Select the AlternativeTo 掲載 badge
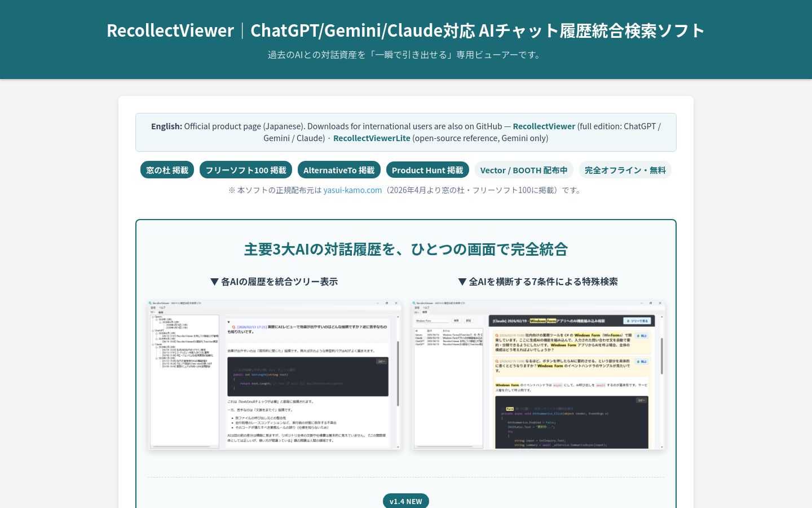Screen dimensions: 812x508 coord(339,170)
